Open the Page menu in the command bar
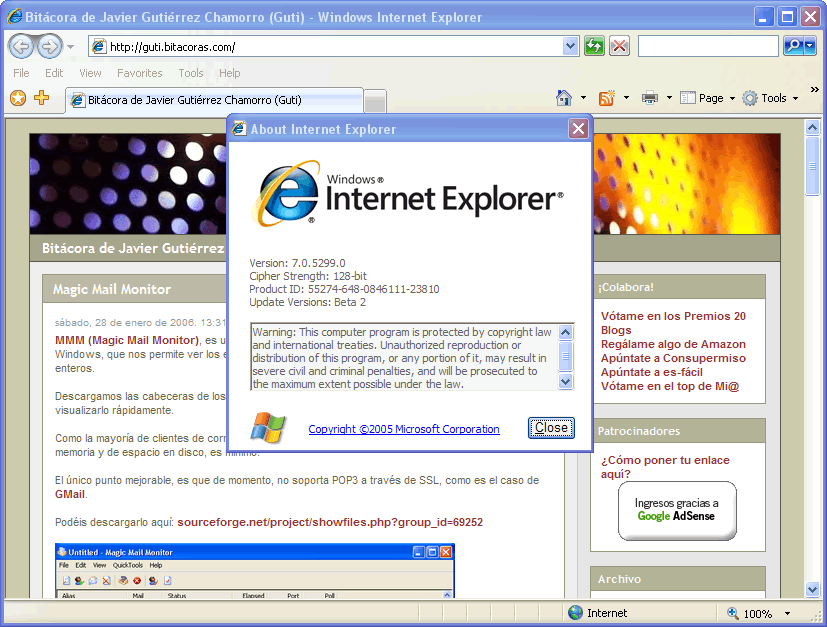827x627 pixels. [707, 98]
